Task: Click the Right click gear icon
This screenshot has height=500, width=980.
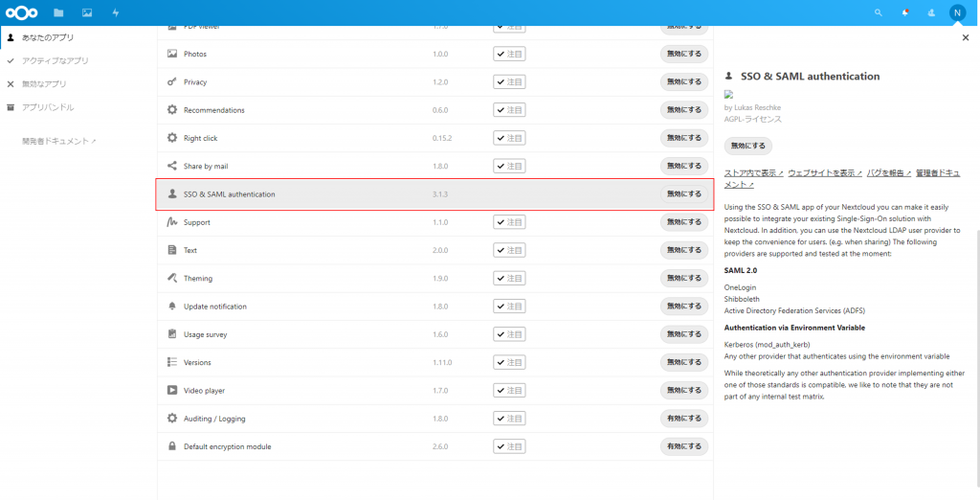Action: 172,138
